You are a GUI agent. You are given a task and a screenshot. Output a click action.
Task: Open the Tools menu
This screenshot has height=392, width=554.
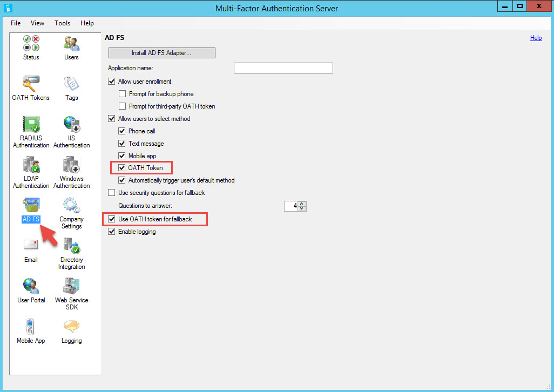tap(63, 23)
